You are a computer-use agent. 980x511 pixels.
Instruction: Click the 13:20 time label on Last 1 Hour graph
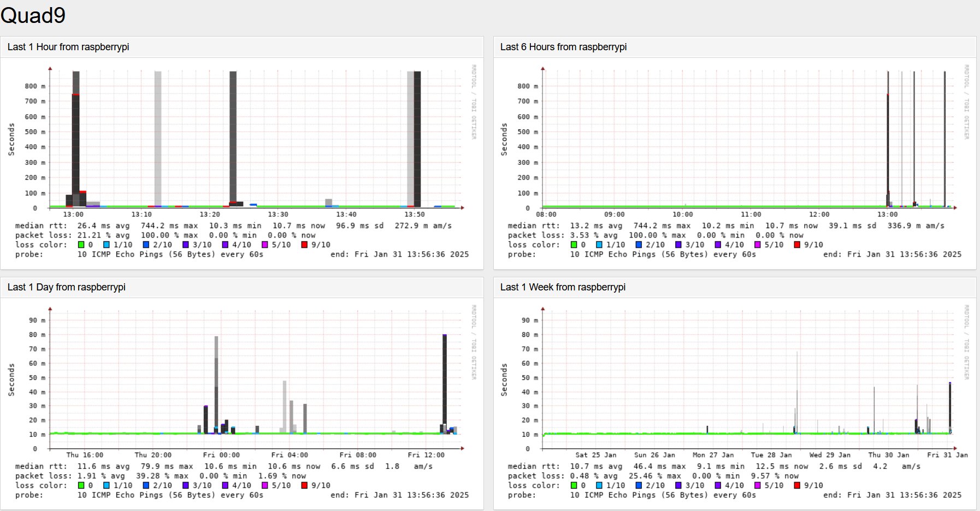pos(210,215)
